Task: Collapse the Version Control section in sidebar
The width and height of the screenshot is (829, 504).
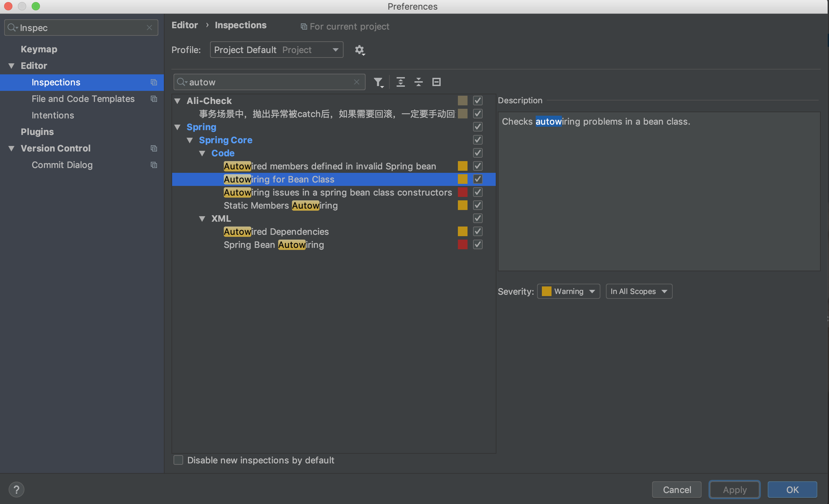Action: (x=11, y=148)
